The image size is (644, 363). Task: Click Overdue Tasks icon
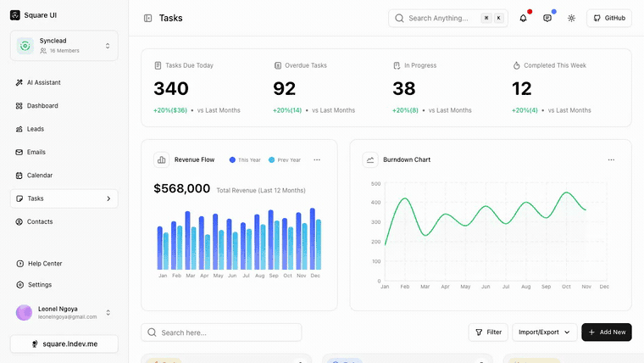pos(278,65)
